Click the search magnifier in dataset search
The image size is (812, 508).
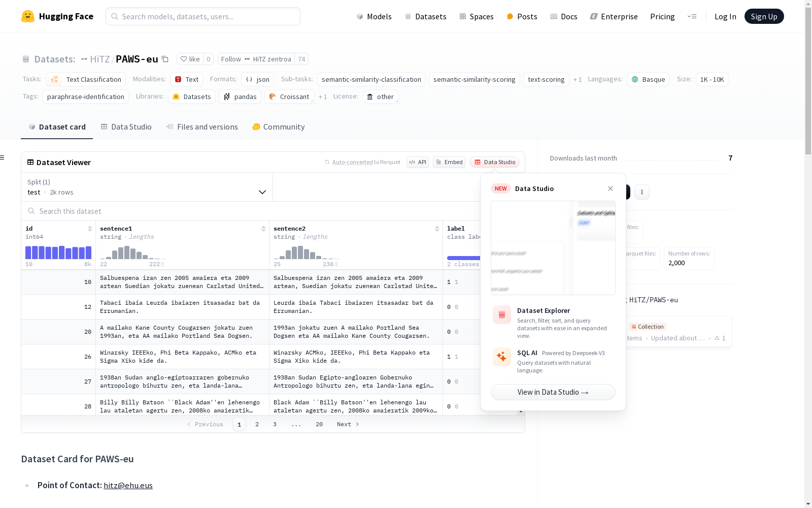pyautogui.click(x=31, y=211)
